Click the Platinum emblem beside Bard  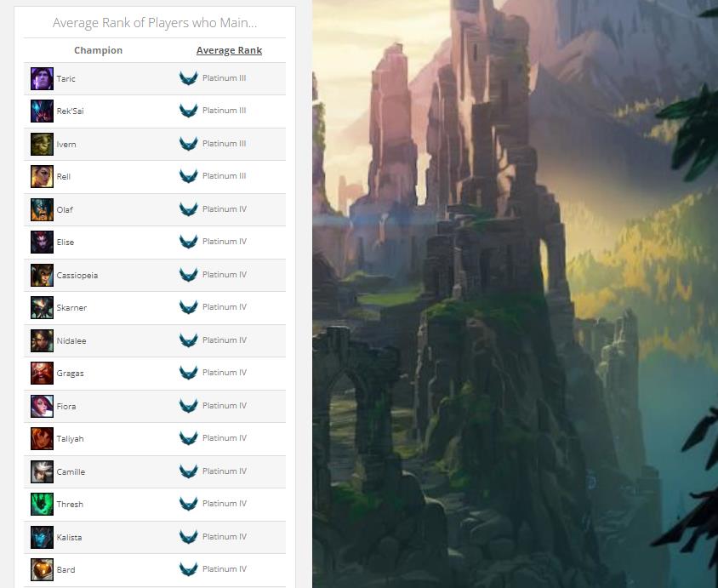tap(188, 569)
